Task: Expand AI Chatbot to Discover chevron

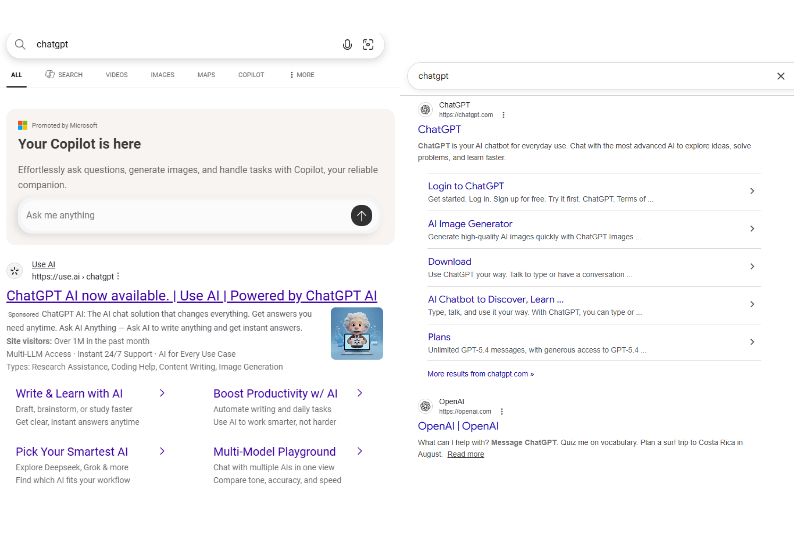Action: tap(752, 304)
